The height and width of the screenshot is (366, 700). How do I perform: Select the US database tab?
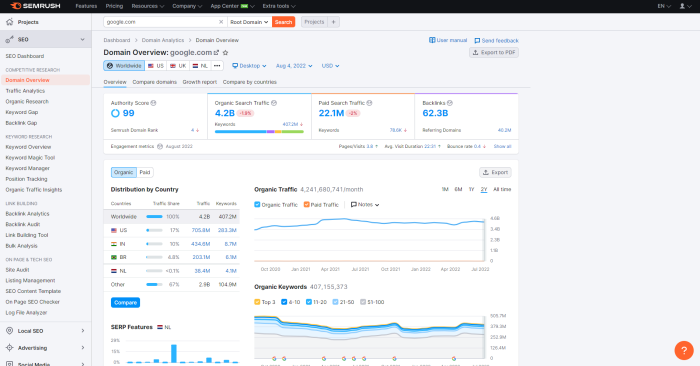click(156, 66)
